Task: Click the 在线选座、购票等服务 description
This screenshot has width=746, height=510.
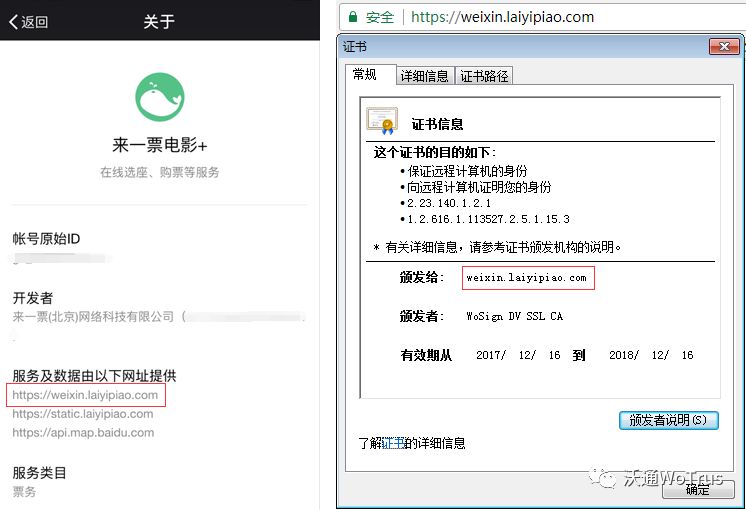Action: 160,172
